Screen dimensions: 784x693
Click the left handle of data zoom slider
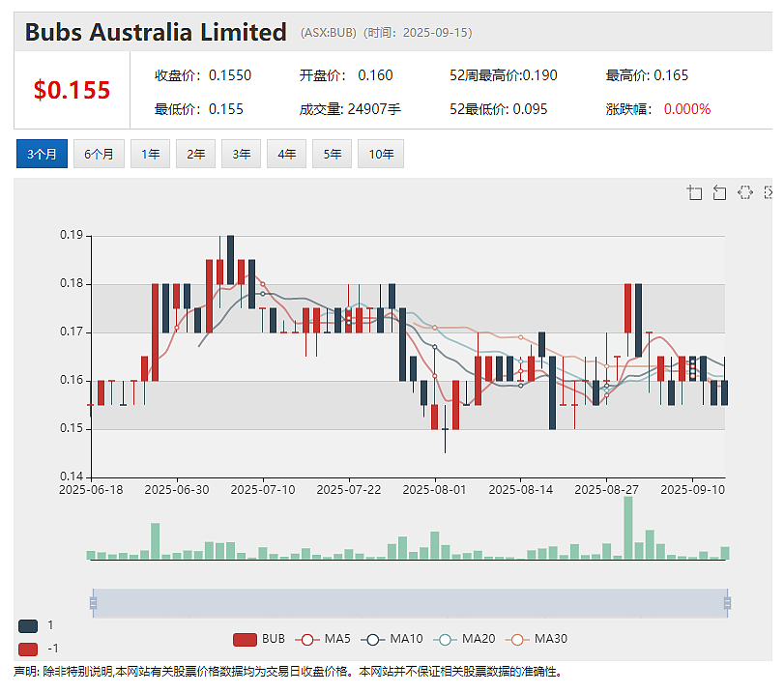tap(93, 603)
